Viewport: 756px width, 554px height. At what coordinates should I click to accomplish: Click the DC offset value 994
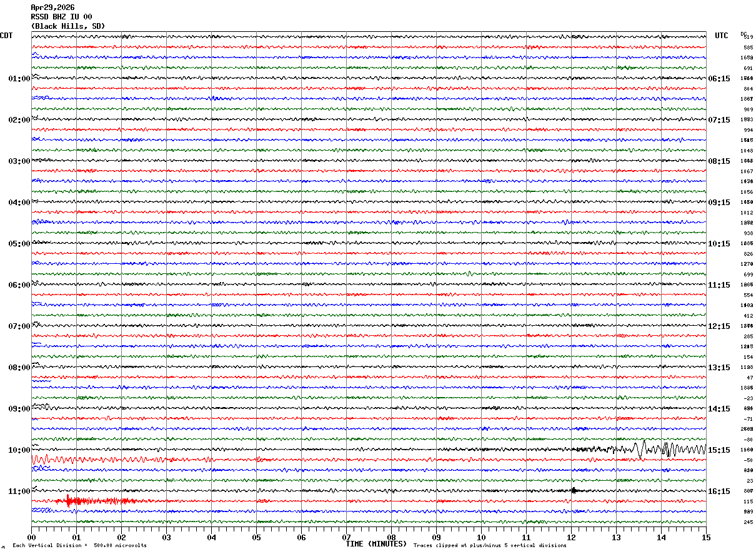(x=748, y=130)
